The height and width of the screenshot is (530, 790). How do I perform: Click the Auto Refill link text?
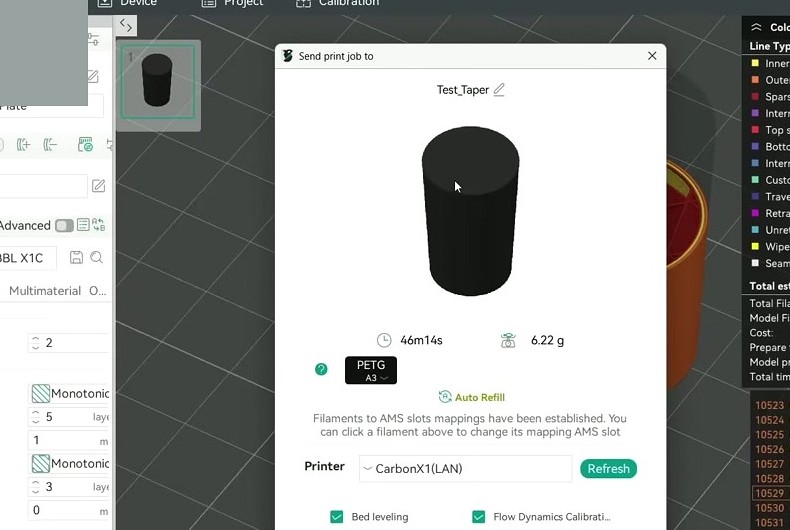coord(480,398)
